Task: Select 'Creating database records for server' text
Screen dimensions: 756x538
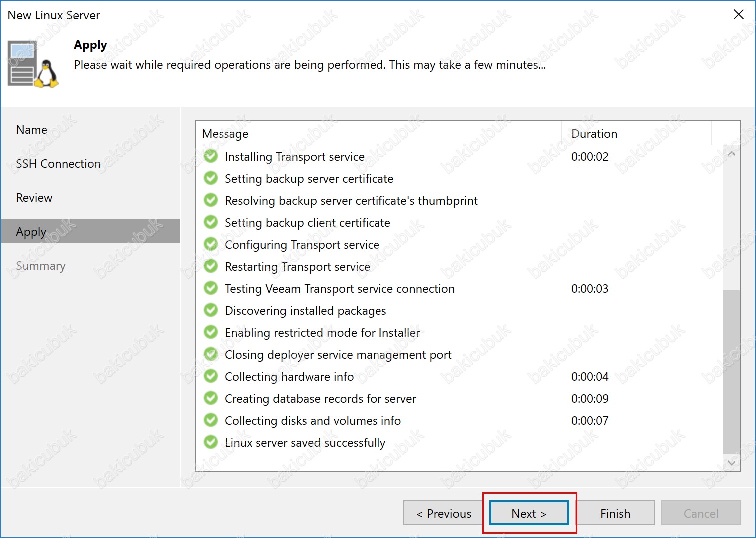Action: [x=321, y=399]
